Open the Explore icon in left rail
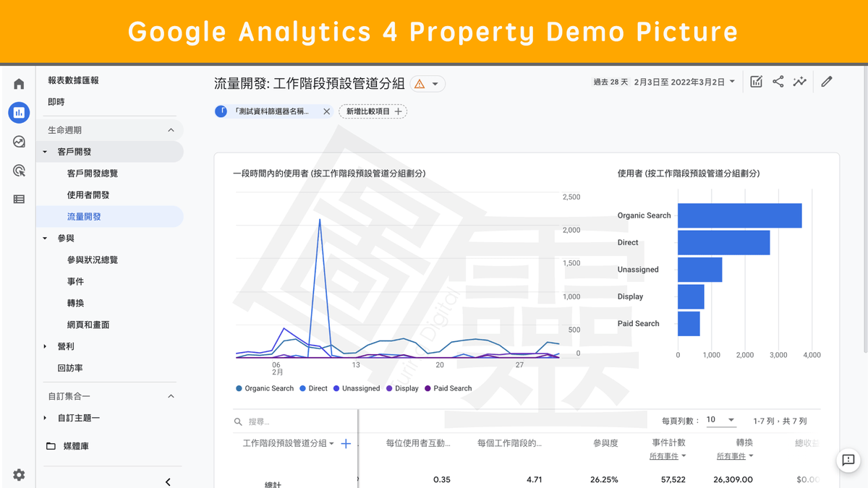This screenshot has height=488, width=868. tap(19, 142)
